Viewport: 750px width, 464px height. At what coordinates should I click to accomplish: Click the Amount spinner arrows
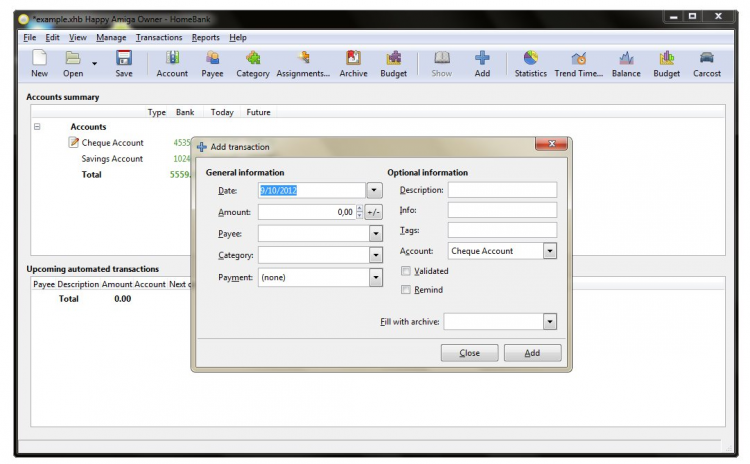(360, 212)
